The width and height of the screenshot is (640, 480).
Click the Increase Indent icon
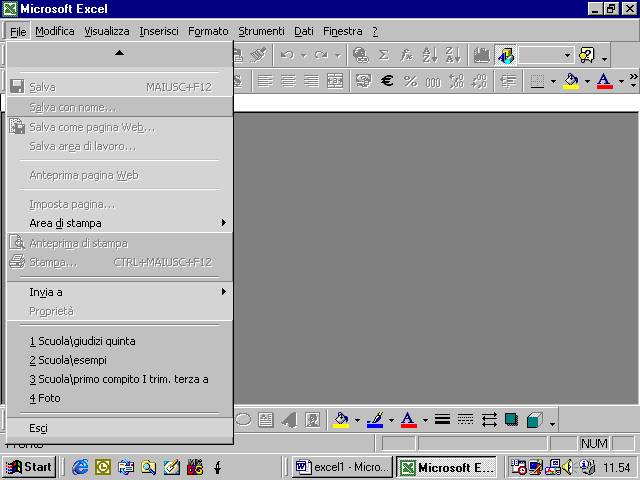[508, 81]
